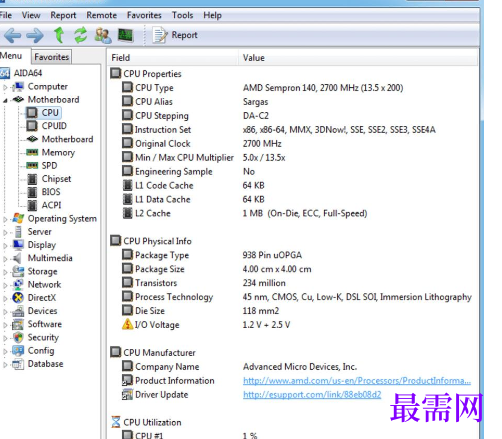This screenshot has width=502, height=439.
Task: Select CPU icon in tree
Action: (x=32, y=113)
